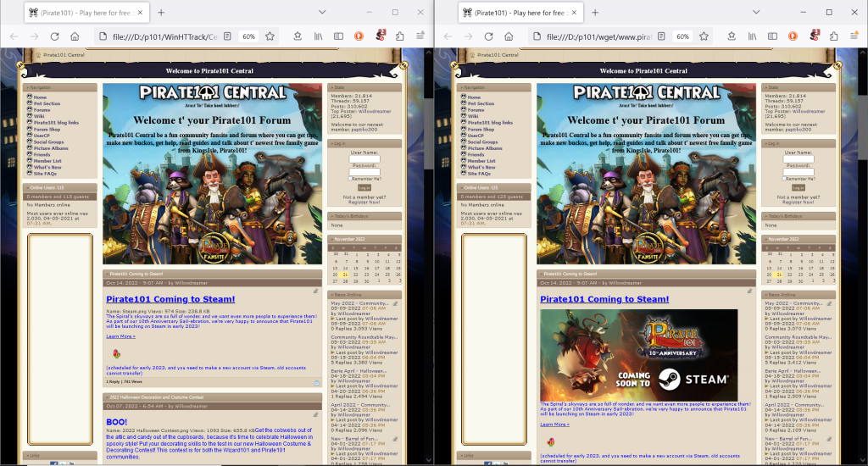Select the Pirate101 tab in the right window
Viewport: 868px width, 466px height.
(x=520, y=12)
